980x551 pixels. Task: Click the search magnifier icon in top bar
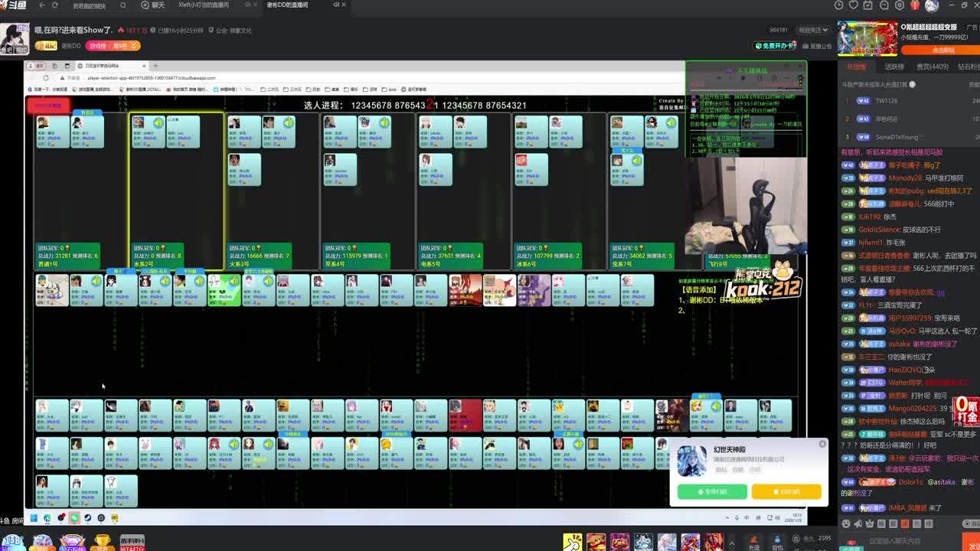123,5
